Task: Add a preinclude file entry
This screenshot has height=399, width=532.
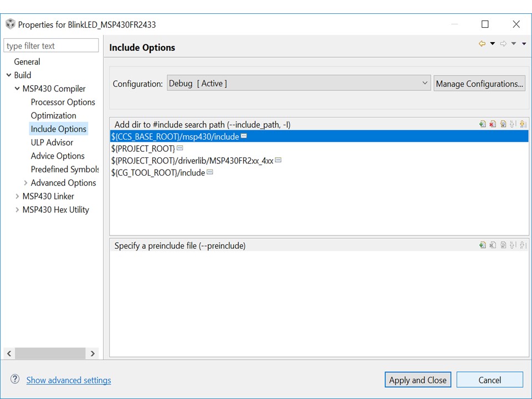Action: coord(483,245)
